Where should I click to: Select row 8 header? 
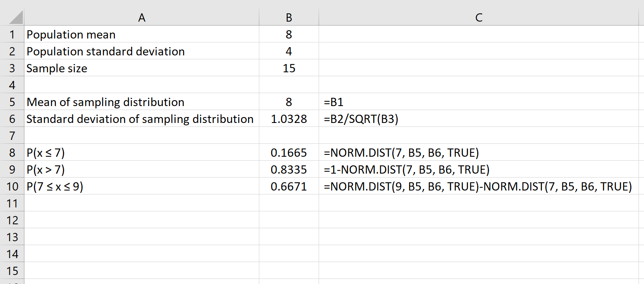tap(12, 152)
